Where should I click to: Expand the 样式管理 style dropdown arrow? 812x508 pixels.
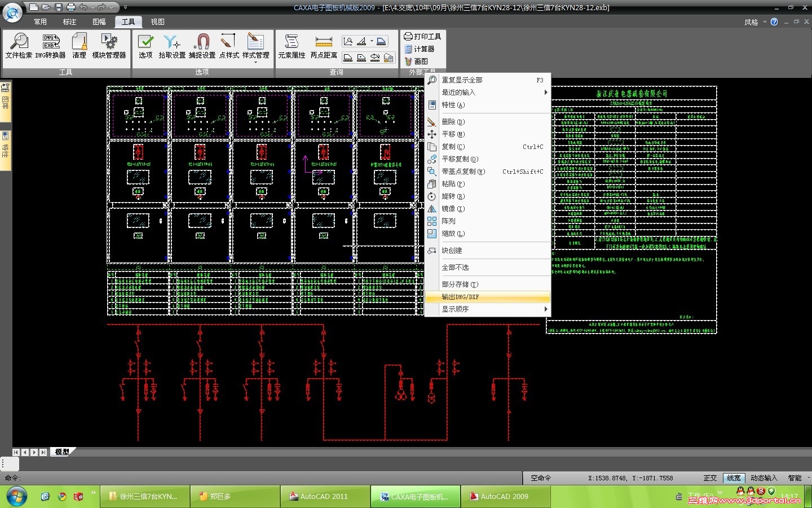pyautogui.click(x=255, y=62)
